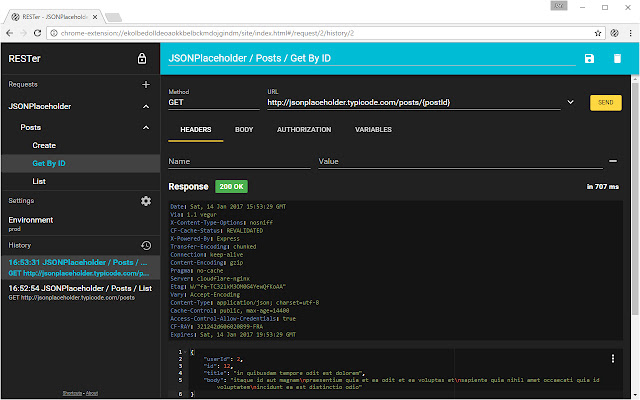Click the save request floppy disk icon
The width and height of the screenshot is (640, 400).
pos(589,59)
